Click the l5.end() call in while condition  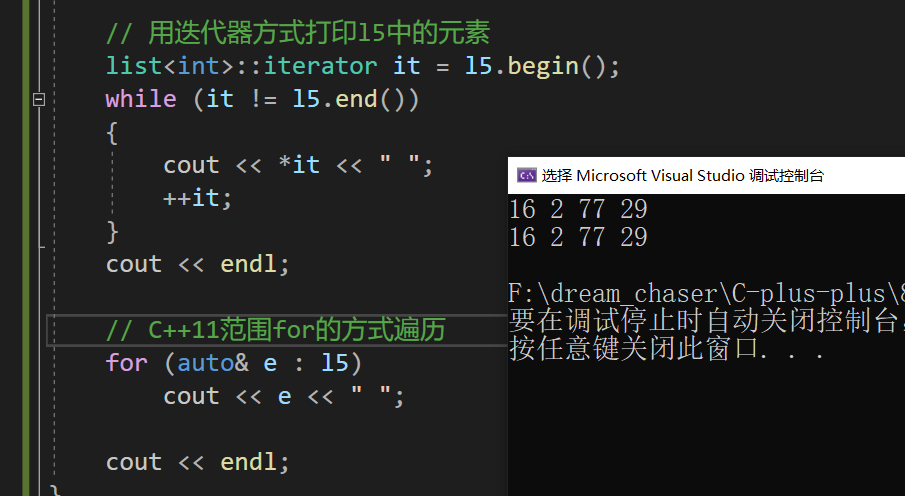[349, 99]
